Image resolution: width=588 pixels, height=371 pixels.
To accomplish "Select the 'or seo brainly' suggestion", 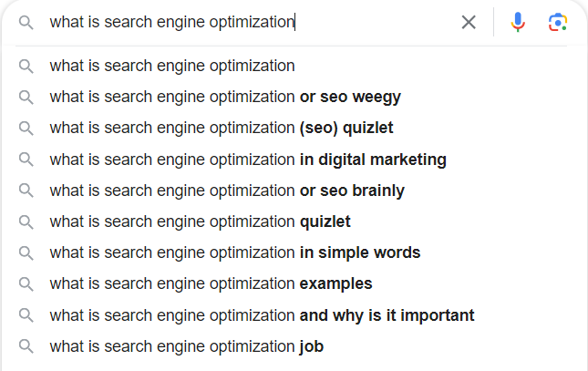I will coord(227,191).
